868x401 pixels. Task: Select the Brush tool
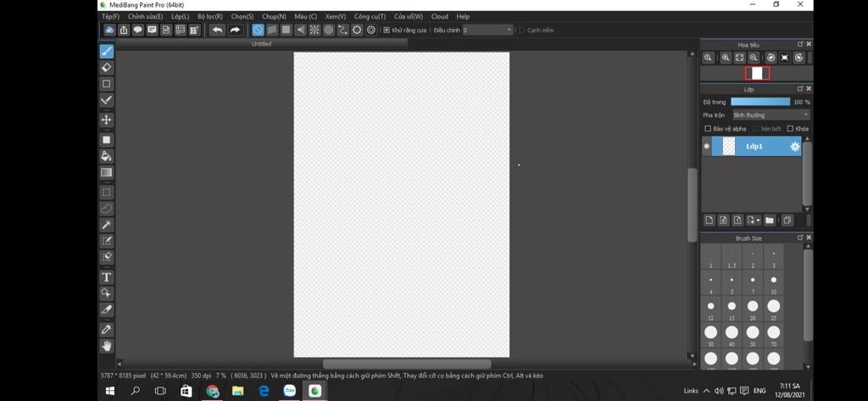point(106,52)
